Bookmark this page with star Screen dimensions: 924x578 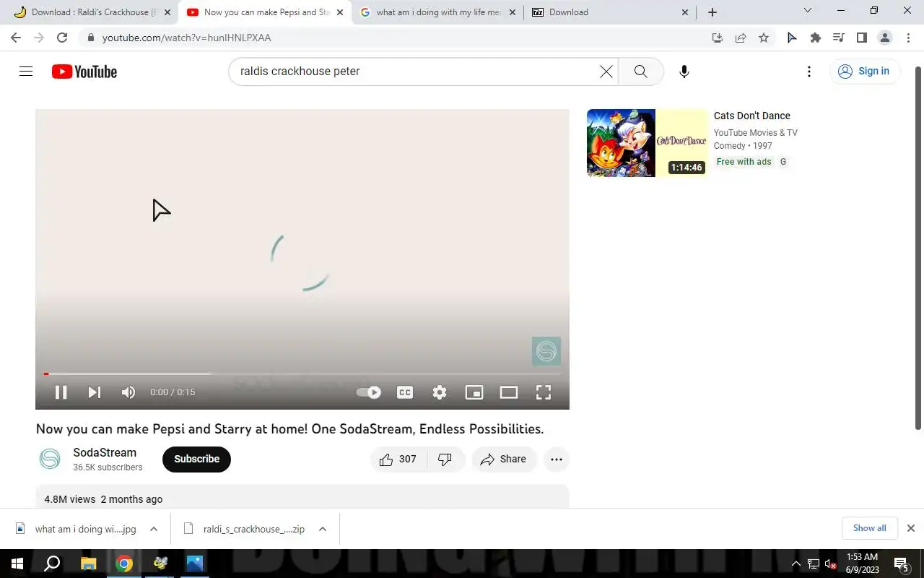click(x=764, y=38)
